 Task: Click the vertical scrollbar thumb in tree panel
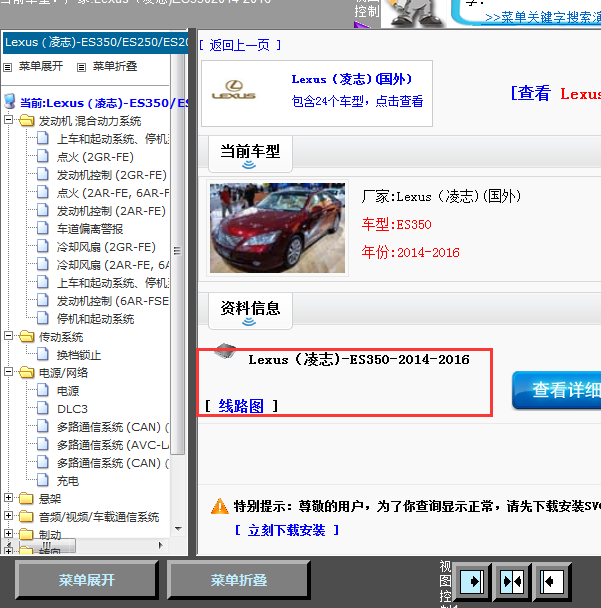[x=178, y=254]
